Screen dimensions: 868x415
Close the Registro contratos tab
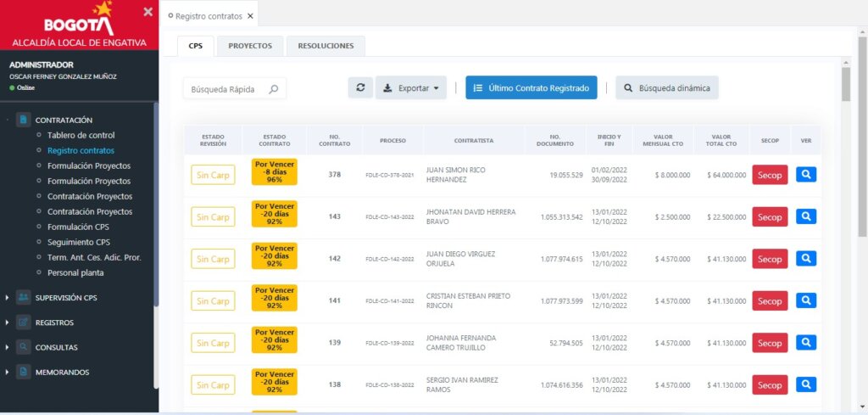tap(250, 16)
